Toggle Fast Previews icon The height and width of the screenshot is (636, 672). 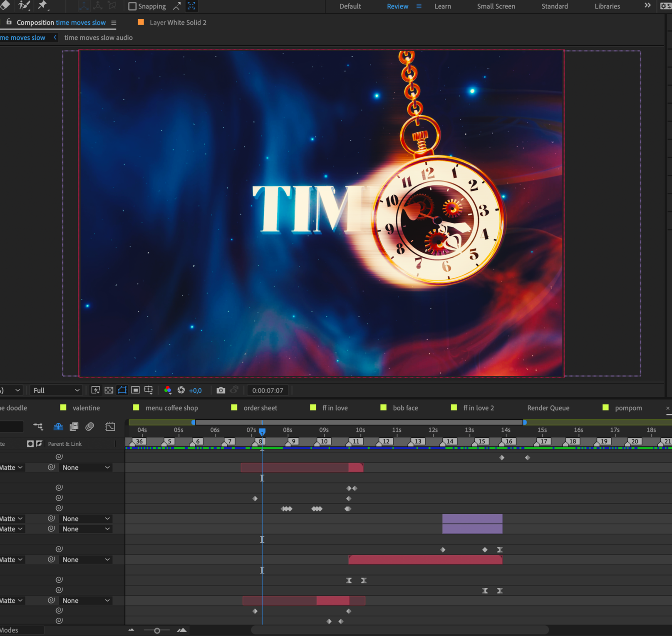point(96,390)
